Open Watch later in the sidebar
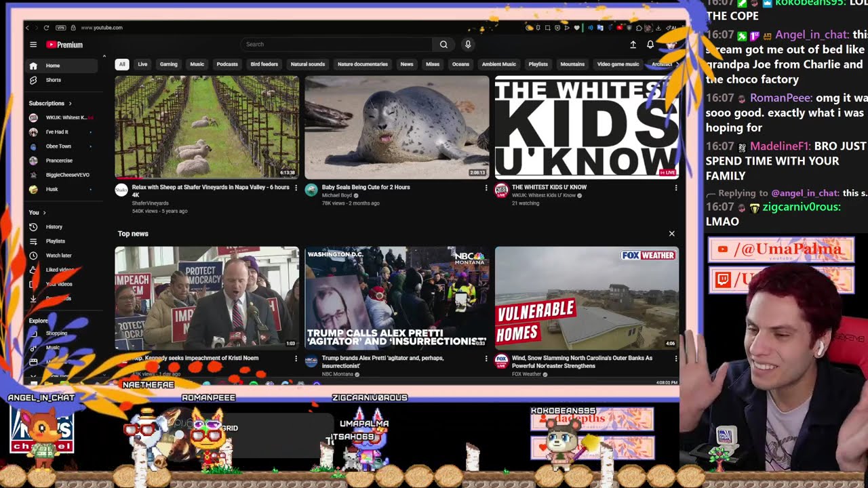Screen dimensions: 868x488 [x=62, y=256]
